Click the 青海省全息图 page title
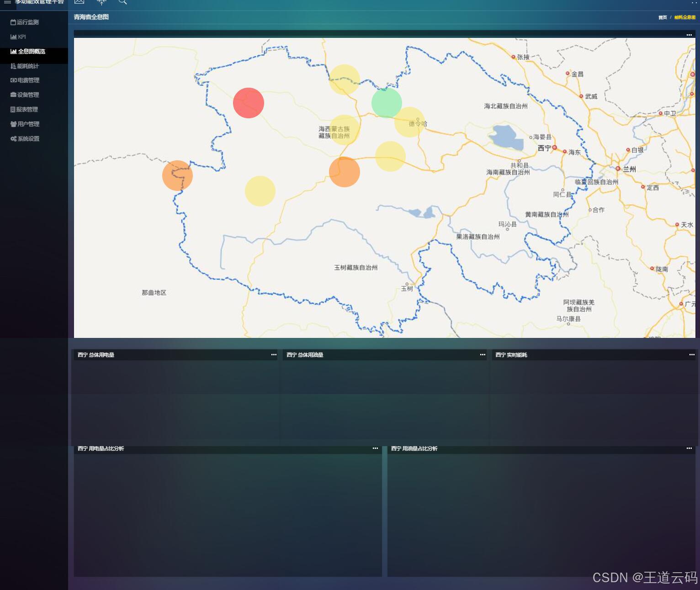The image size is (700, 590). tap(91, 17)
